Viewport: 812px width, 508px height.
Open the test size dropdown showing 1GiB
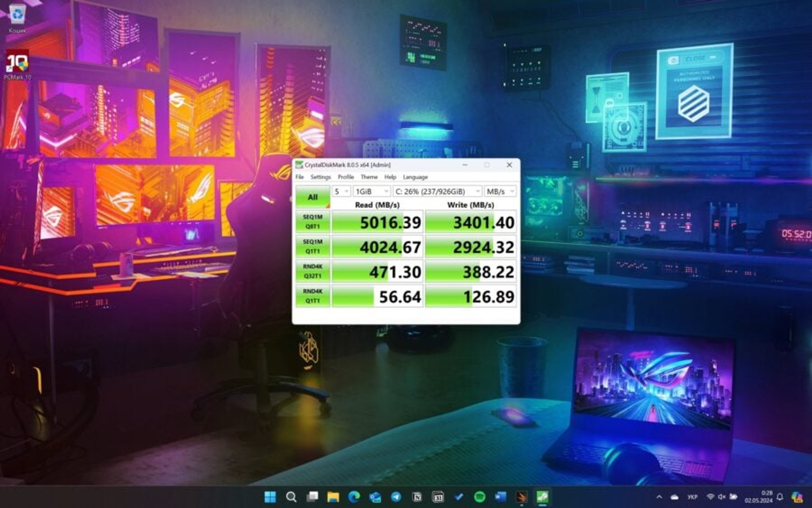click(372, 192)
